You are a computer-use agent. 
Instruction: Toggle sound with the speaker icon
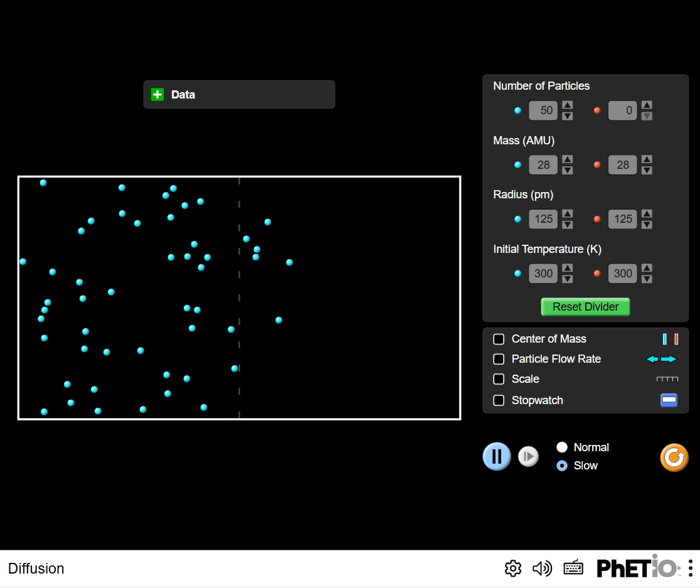point(543,569)
